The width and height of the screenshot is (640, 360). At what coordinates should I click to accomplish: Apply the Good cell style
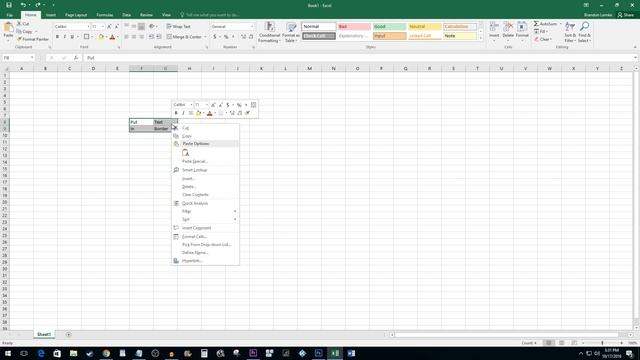(389, 27)
